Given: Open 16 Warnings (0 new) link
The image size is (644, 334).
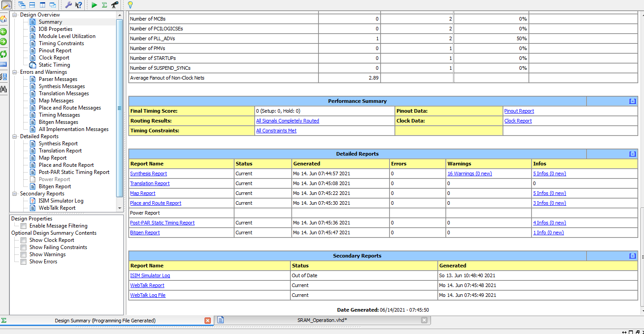Looking at the screenshot, I should tap(469, 173).
